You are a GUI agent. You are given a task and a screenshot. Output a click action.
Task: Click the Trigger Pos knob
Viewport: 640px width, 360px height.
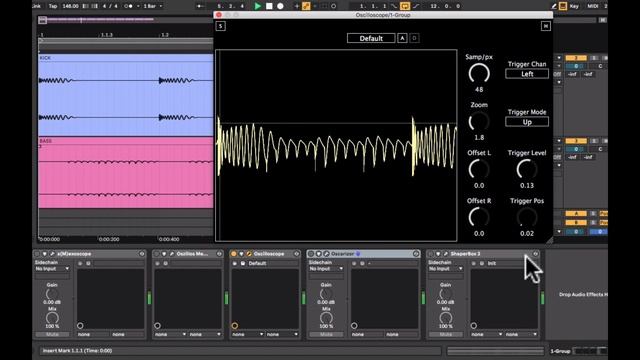tap(527, 217)
